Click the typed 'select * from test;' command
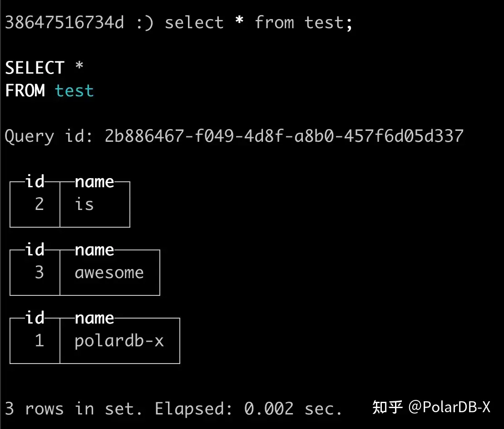The height and width of the screenshot is (429, 504). click(x=258, y=23)
